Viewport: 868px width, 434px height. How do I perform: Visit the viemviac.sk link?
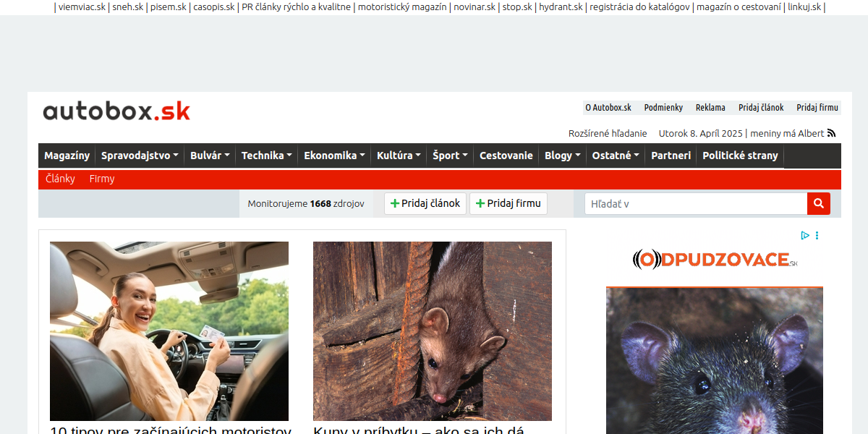pyautogui.click(x=82, y=7)
